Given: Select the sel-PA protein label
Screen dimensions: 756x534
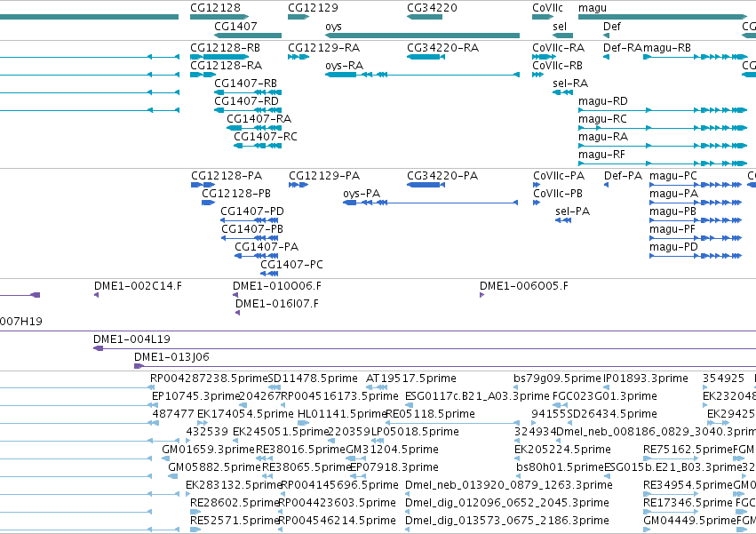Looking at the screenshot, I should (x=573, y=211).
